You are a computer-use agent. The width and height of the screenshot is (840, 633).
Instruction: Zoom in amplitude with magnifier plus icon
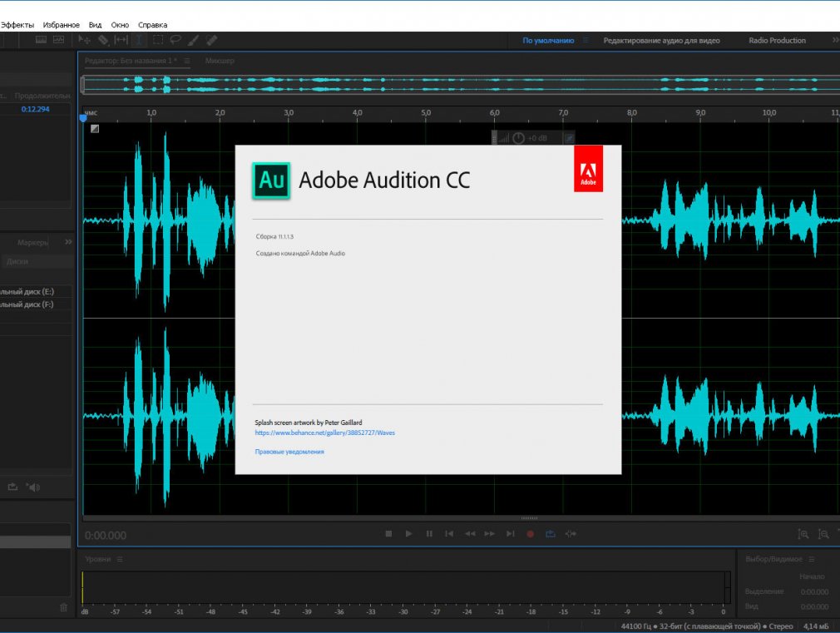point(803,534)
